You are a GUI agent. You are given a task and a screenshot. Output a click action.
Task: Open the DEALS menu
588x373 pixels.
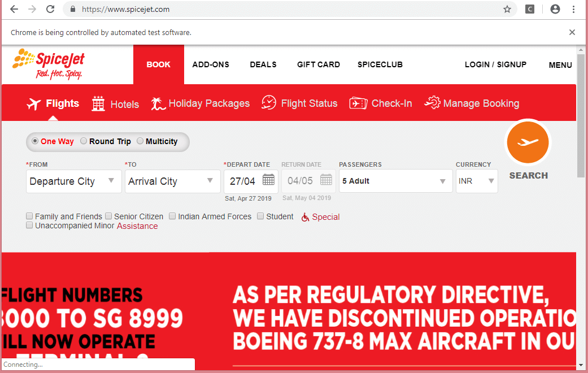(x=263, y=64)
